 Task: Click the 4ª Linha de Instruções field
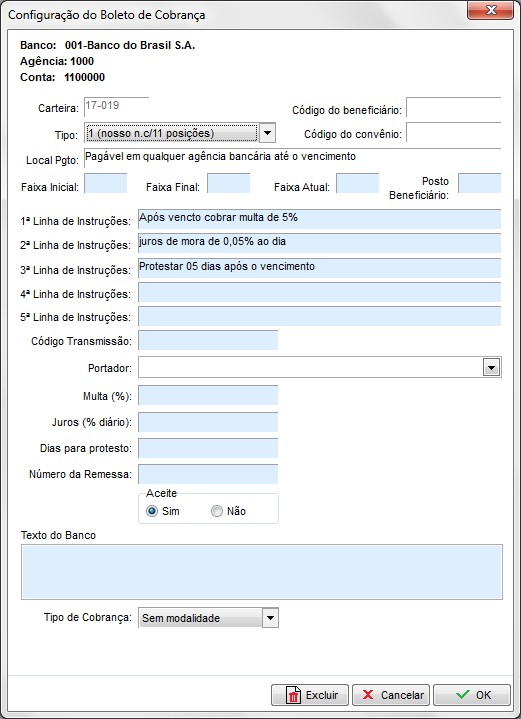point(320,293)
